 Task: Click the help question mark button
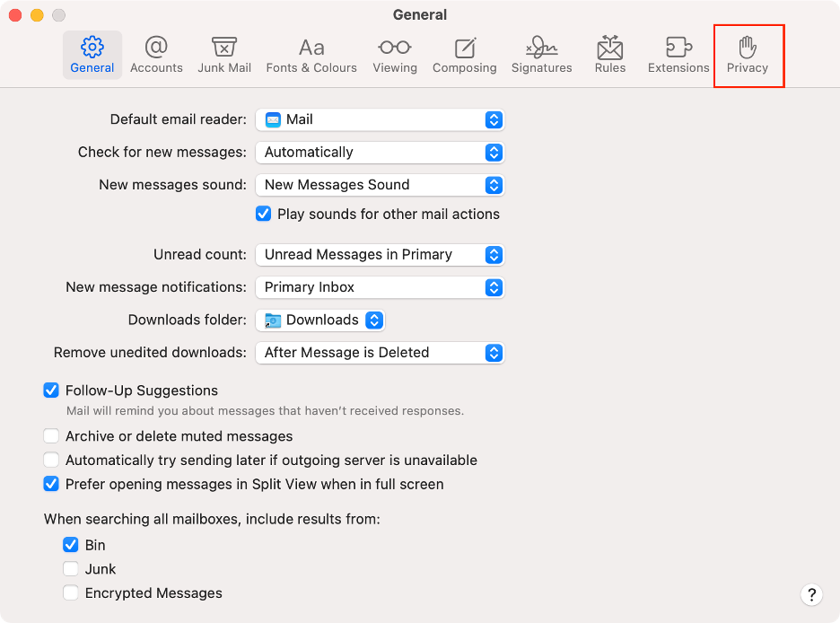point(811,594)
